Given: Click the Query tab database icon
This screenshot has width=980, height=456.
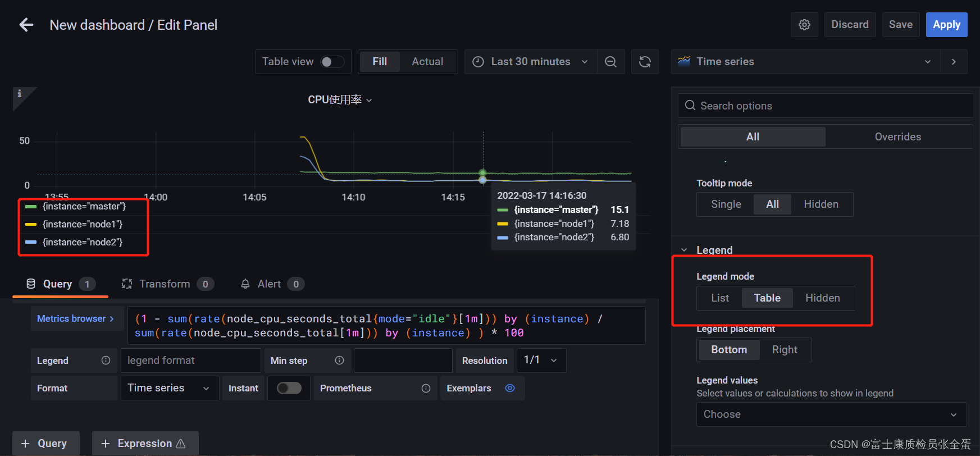Looking at the screenshot, I should (31, 284).
